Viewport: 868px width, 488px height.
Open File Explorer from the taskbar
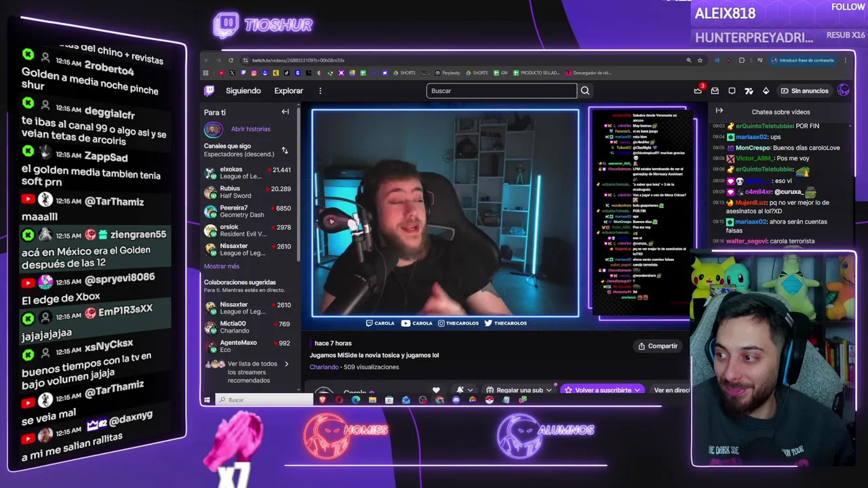tap(372, 400)
